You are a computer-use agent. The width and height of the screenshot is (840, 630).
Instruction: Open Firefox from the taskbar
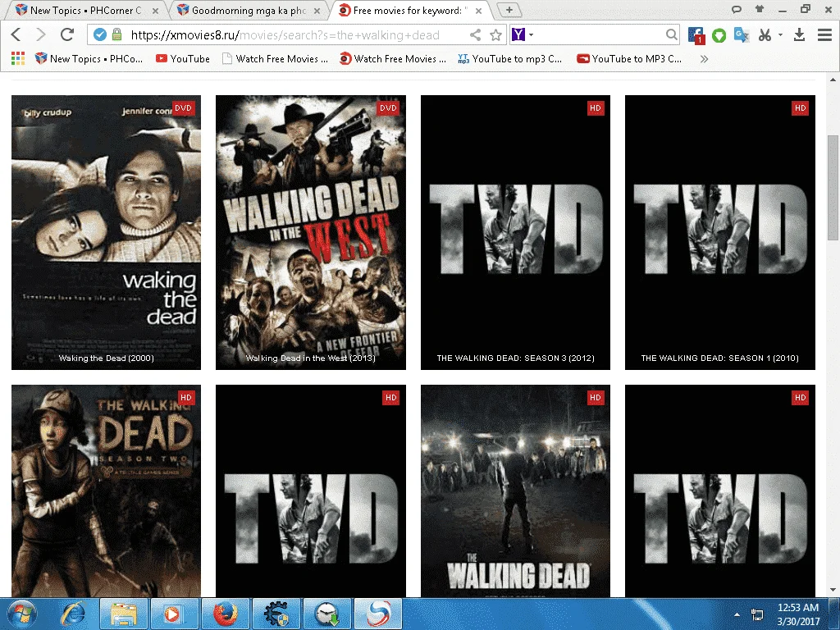point(225,614)
